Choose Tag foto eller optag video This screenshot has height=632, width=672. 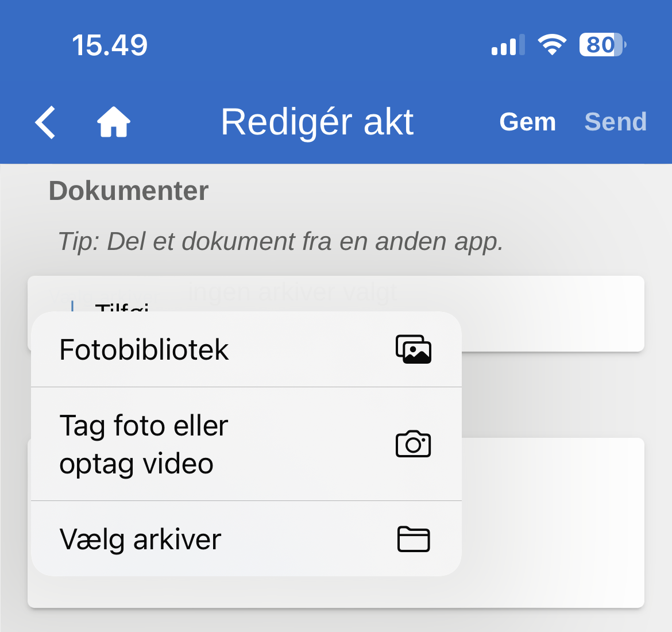[144, 444]
